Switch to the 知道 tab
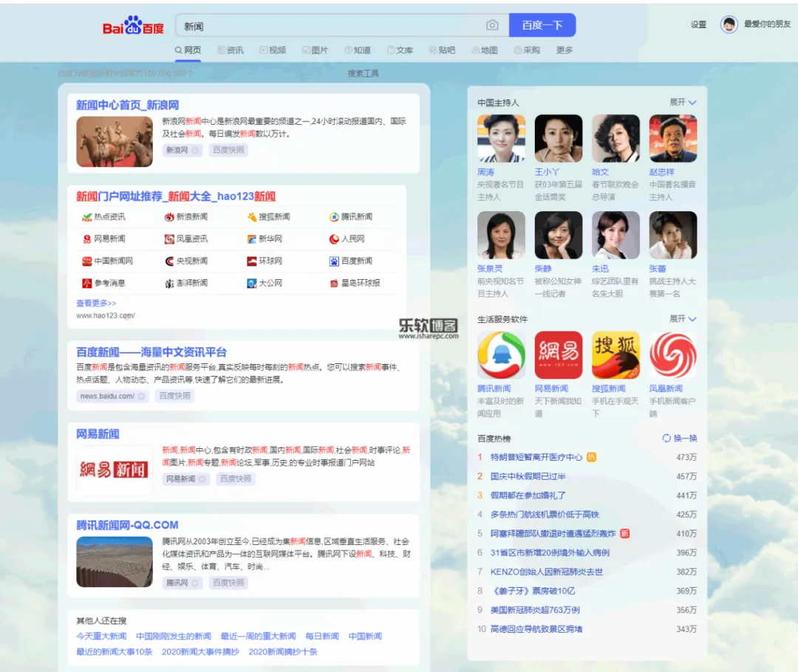Viewport: 798px width, 672px height. click(x=358, y=50)
